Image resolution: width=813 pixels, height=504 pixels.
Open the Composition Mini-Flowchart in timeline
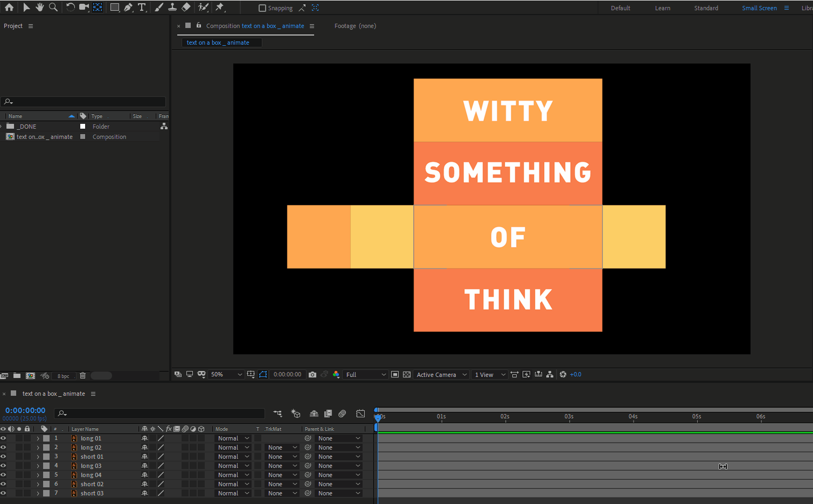coord(278,414)
